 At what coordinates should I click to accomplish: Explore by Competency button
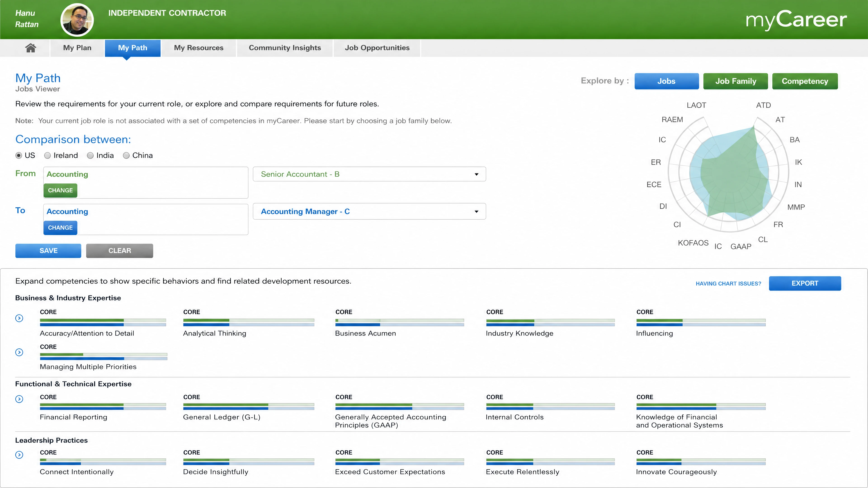click(x=805, y=81)
